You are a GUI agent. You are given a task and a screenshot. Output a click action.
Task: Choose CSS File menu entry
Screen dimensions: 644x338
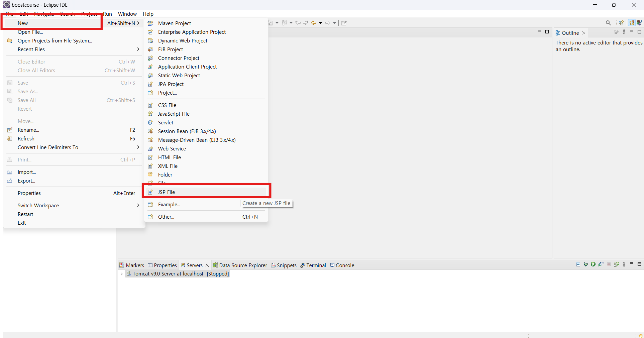click(x=206, y=105)
